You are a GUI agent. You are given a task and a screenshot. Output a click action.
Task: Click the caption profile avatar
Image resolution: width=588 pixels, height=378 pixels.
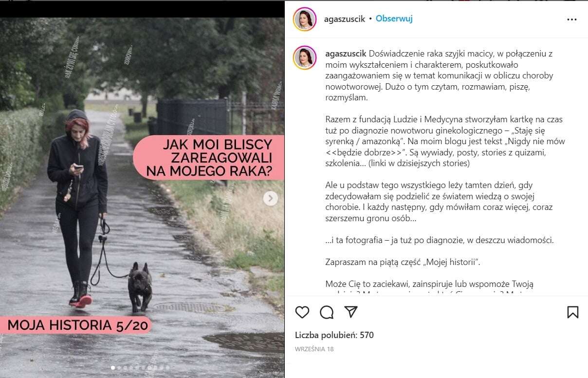pos(305,57)
